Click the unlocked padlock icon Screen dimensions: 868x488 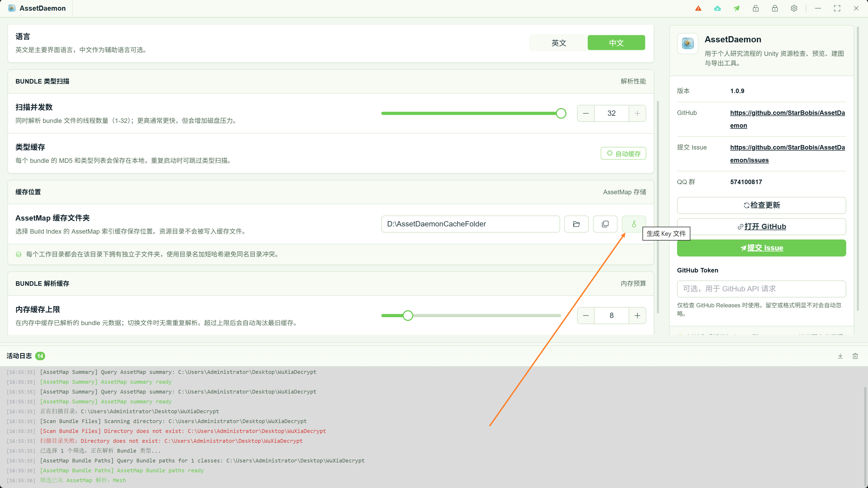coord(756,9)
